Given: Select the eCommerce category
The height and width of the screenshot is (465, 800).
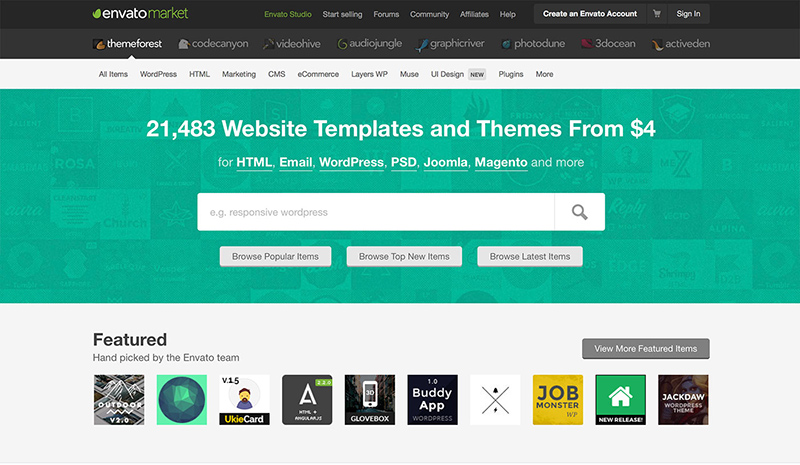Looking at the screenshot, I should click(318, 74).
